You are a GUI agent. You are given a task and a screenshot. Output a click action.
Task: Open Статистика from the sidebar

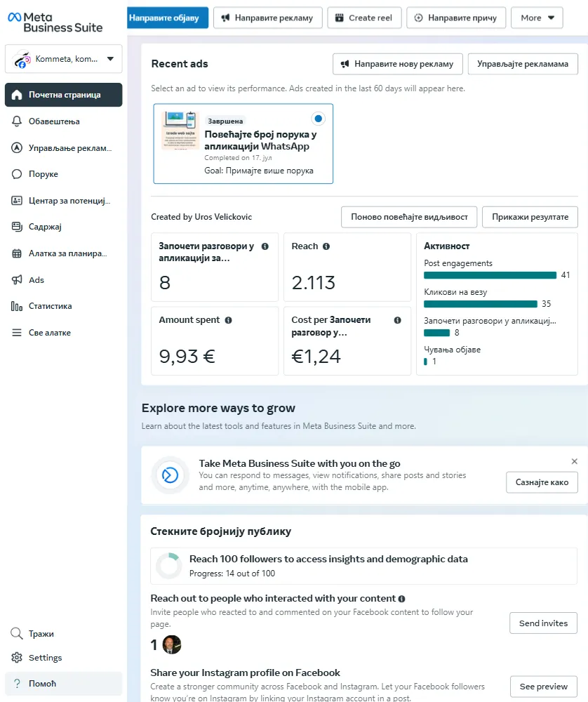coord(64,306)
